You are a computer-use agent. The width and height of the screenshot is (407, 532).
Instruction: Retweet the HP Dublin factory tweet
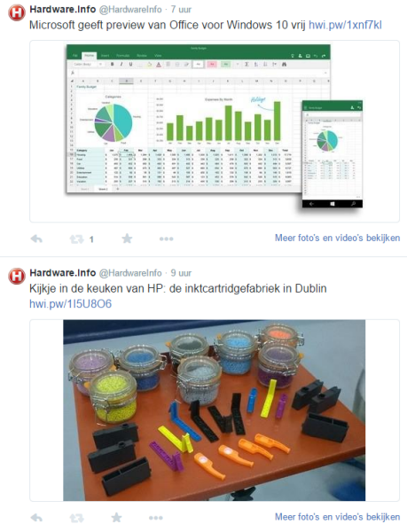coord(76,518)
